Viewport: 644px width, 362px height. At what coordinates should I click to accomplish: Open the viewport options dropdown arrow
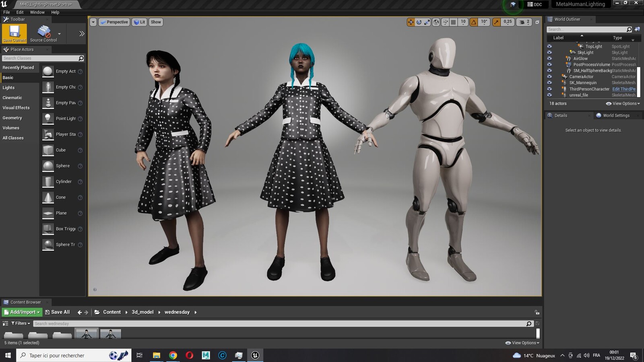point(93,22)
